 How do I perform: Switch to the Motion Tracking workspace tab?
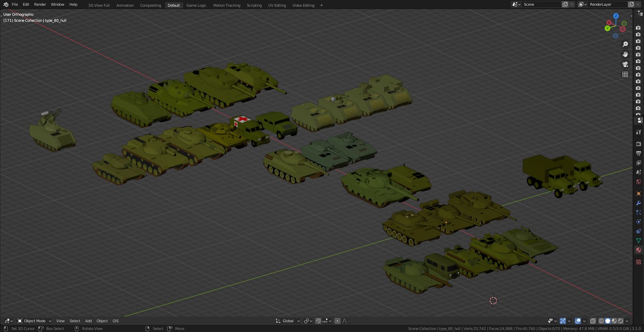[227, 5]
